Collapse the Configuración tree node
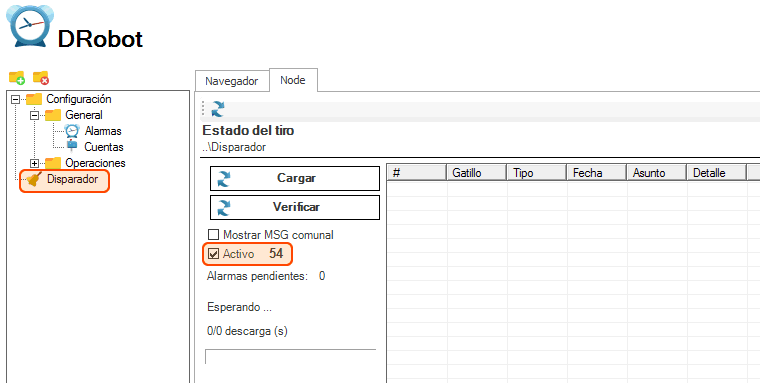Viewport: 760px width, 383px height. tap(16, 99)
